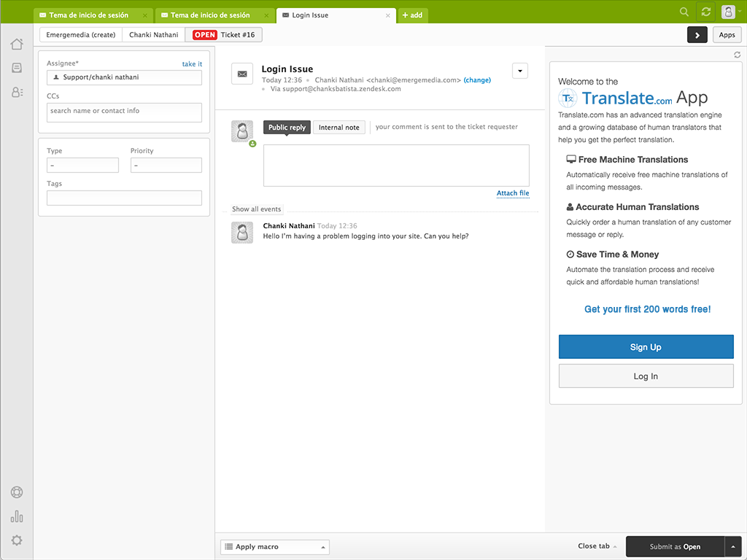Reload the Translate.com app panel
Screen dimensions: 747x560
click(x=737, y=55)
